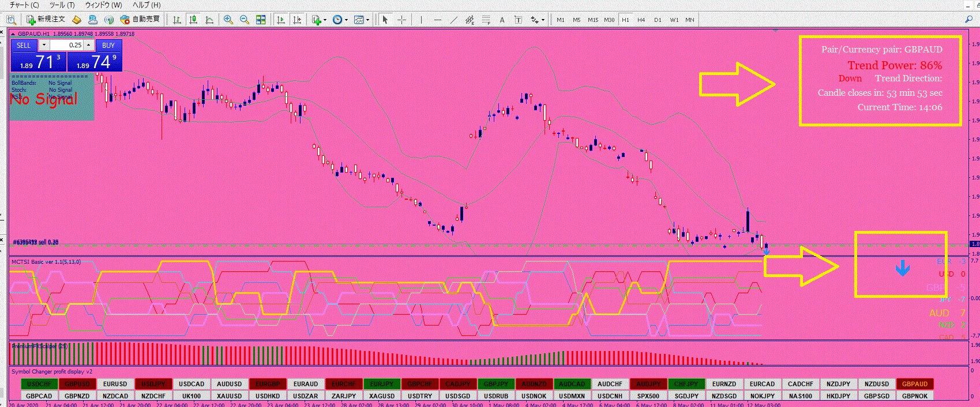Click the lot size stepper arrows
Screen dimensions: 980x407
coord(88,45)
